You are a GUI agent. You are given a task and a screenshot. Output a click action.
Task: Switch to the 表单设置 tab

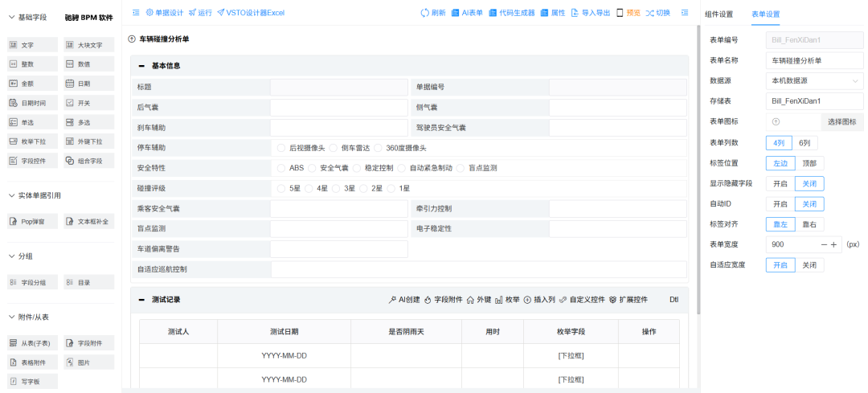pyautogui.click(x=766, y=14)
